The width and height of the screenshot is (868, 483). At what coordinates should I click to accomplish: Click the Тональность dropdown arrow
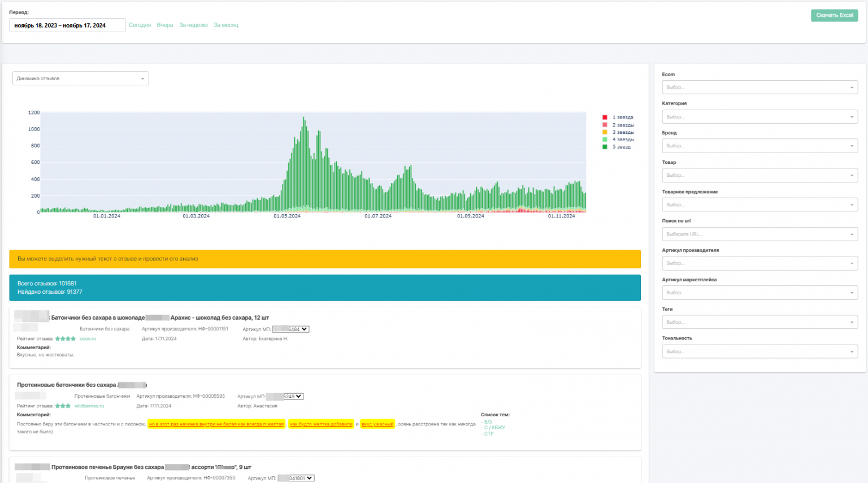click(x=852, y=352)
